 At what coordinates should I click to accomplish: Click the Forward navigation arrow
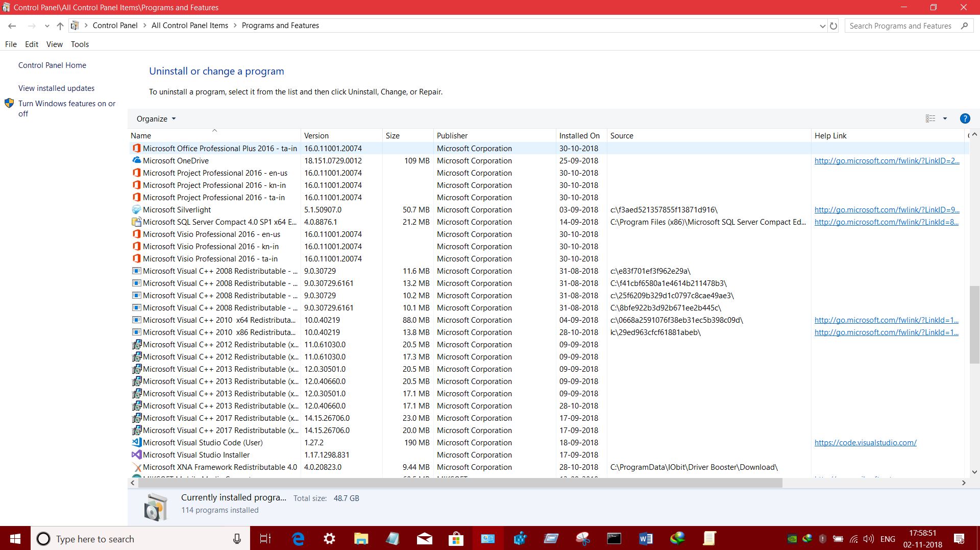[x=32, y=26]
